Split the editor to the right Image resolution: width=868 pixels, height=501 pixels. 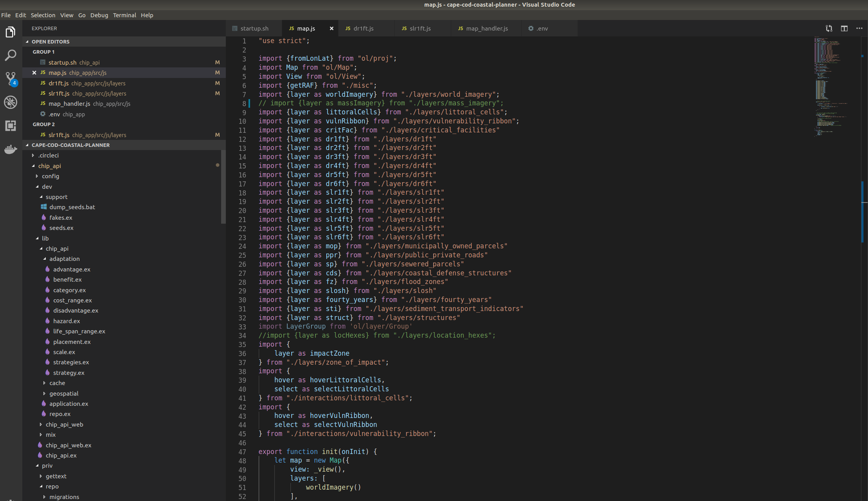pyautogui.click(x=844, y=28)
